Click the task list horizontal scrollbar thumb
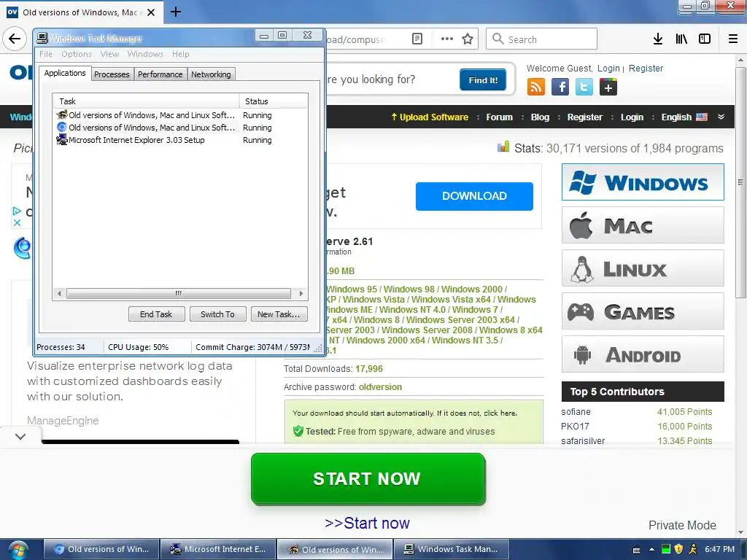This screenshot has height=560, width=747. [x=178, y=293]
